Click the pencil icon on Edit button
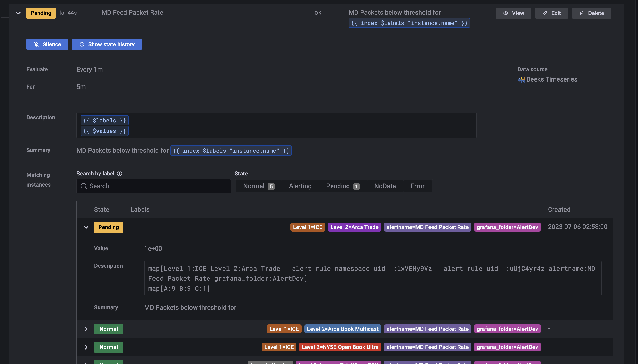The height and width of the screenshot is (364, 638). (x=545, y=13)
